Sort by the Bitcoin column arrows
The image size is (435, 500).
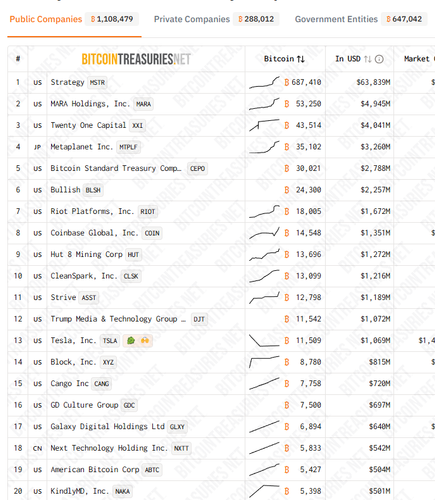tap(301, 59)
